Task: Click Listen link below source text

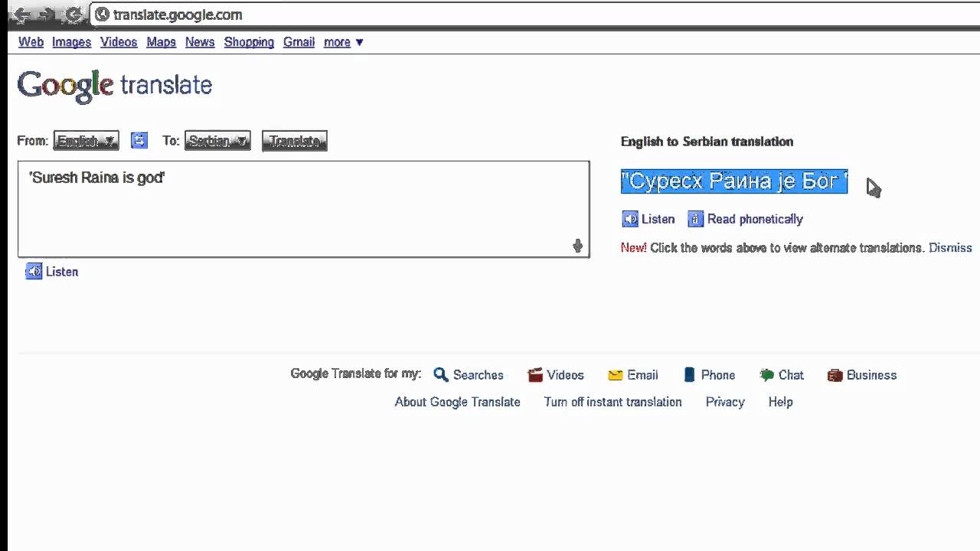Action: pos(62,272)
